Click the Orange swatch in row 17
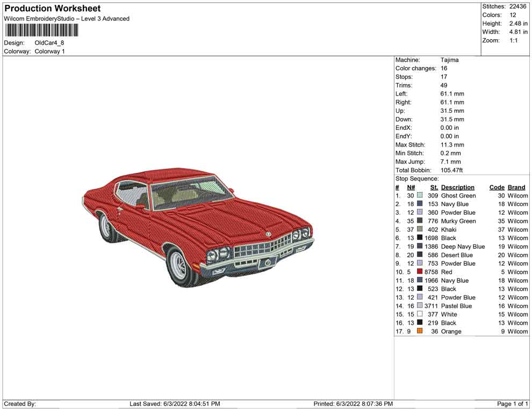The height and width of the screenshot is (409, 532). point(420,331)
